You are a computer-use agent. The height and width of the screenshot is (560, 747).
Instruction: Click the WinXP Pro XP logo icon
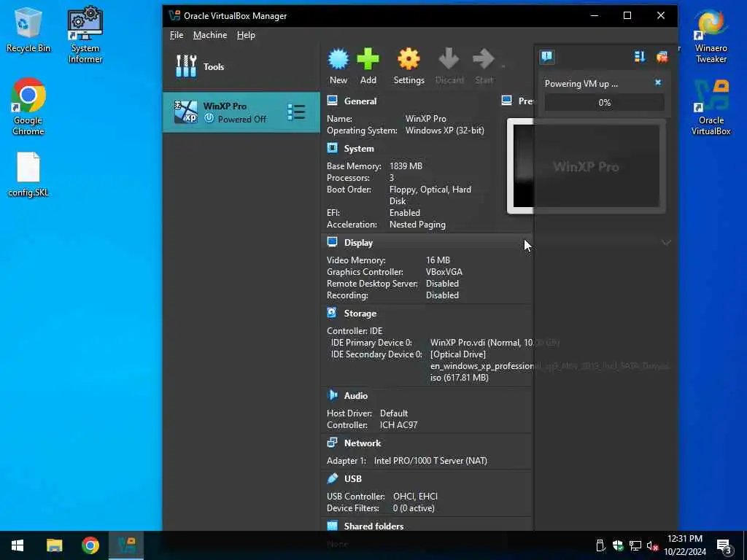coord(186,112)
